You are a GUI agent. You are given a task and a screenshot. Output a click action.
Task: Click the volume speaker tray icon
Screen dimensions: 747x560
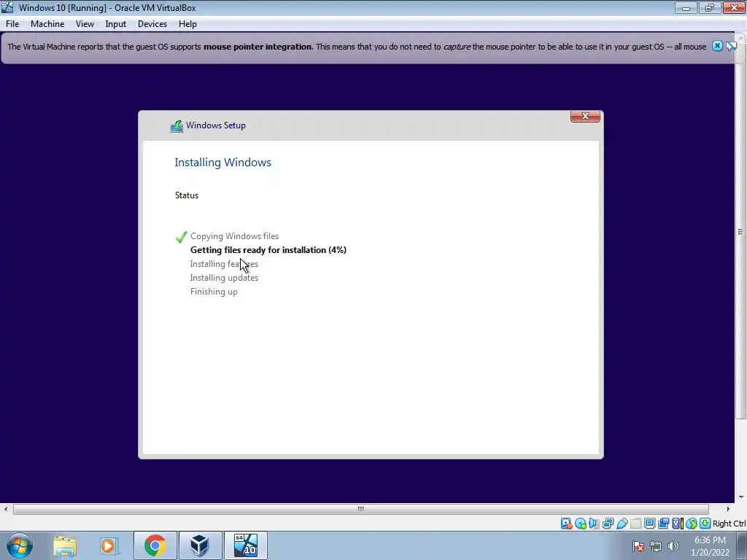[673, 546]
